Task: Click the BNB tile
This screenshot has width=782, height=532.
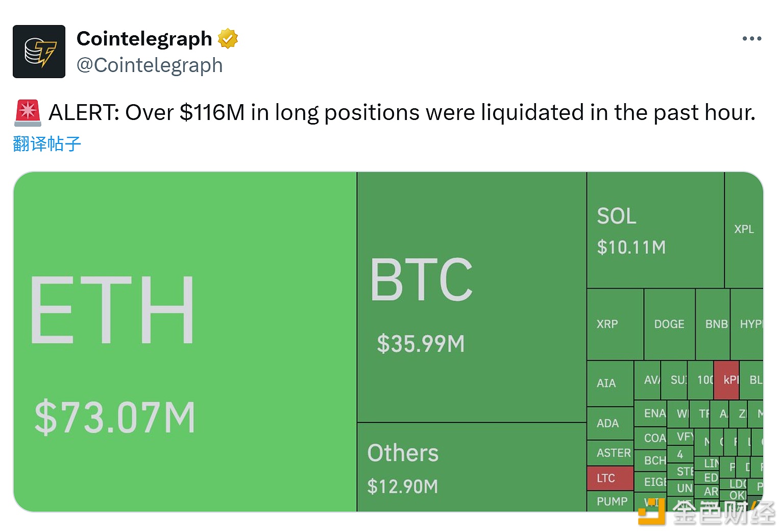Action: click(x=713, y=324)
